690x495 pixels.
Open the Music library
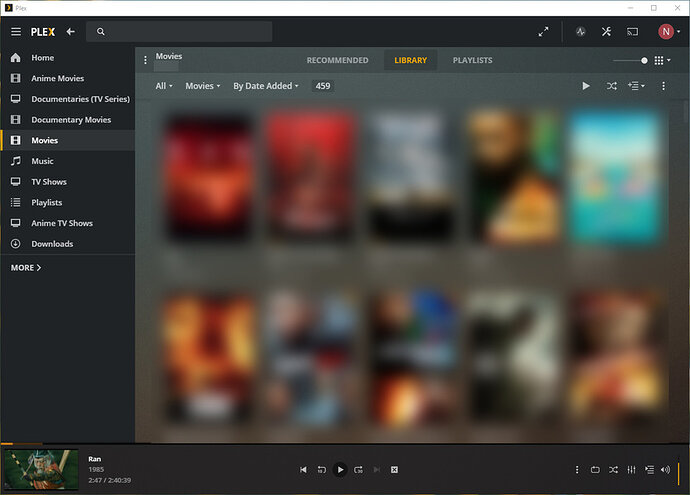[x=68, y=161]
